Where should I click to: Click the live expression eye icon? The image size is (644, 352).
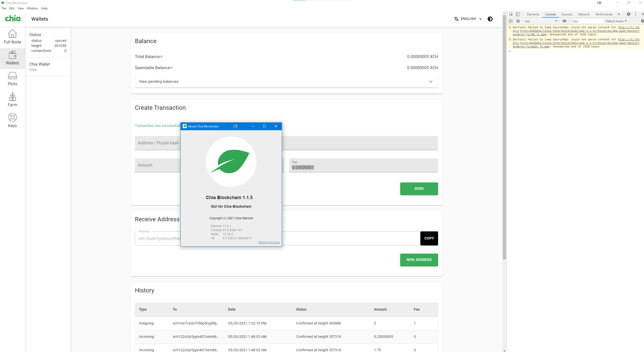coord(564,21)
